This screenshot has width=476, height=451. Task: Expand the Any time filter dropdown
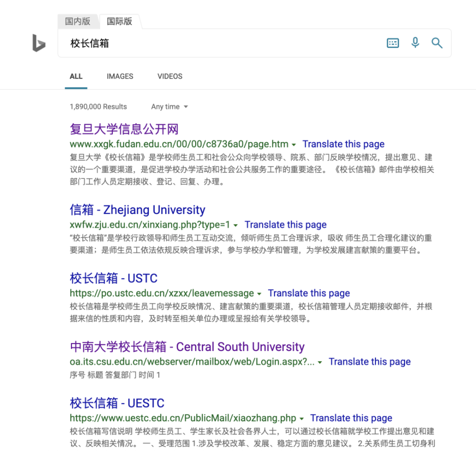[x=169, y=107]
